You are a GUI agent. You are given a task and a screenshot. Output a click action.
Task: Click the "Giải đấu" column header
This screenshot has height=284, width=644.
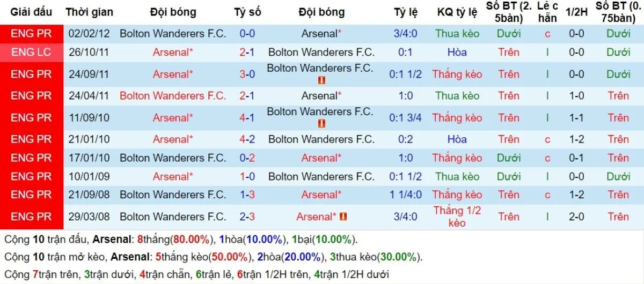pos(31,12)
